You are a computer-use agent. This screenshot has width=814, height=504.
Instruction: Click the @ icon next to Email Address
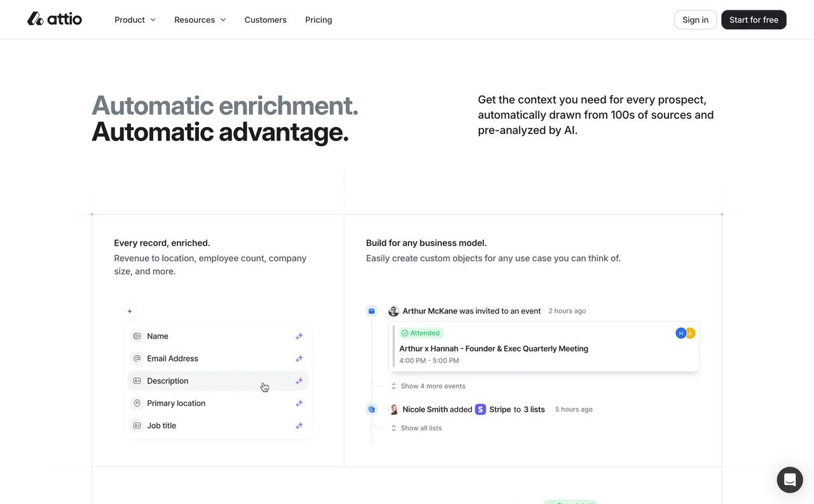[137, 358]
